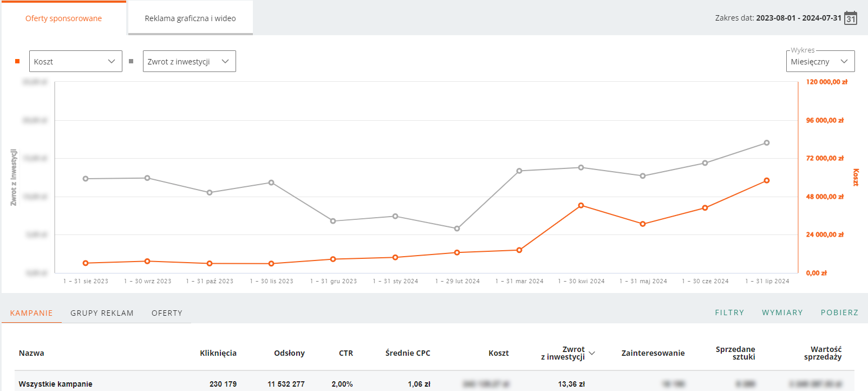Open the Koszt metric dropdown

pos(76,61)
